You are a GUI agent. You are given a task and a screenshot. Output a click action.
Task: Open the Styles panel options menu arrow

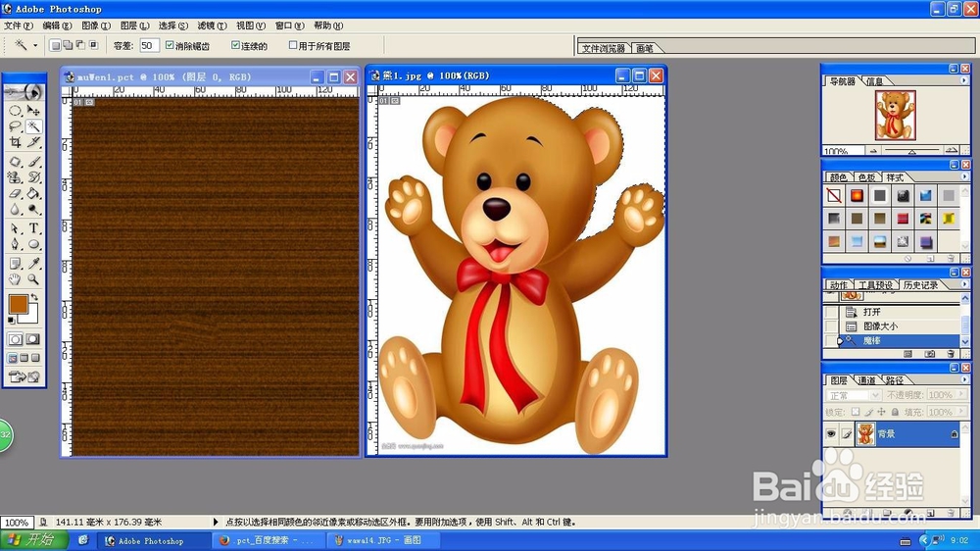pos(963,177)
